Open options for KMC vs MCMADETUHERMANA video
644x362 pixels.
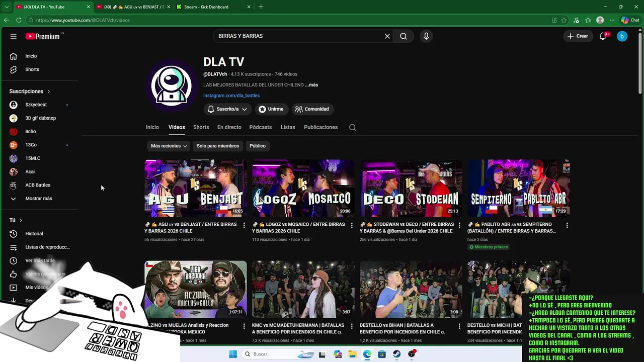pos(352,326)
